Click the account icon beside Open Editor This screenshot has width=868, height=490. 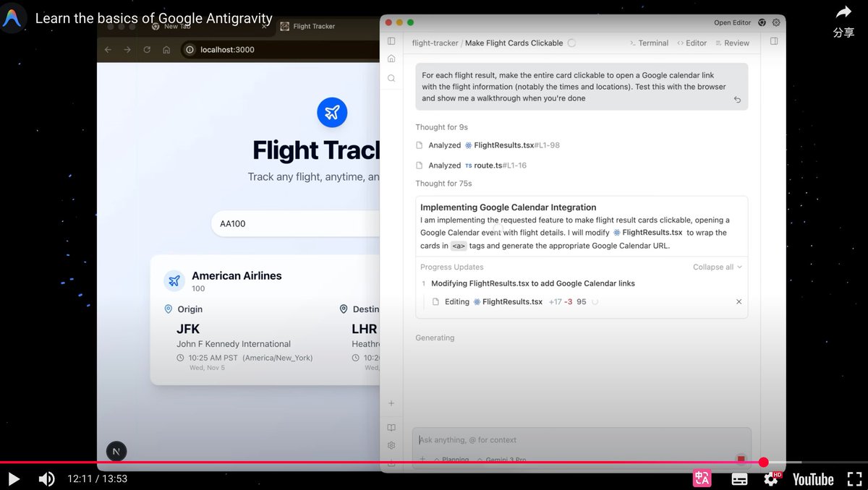pos(762,22)
